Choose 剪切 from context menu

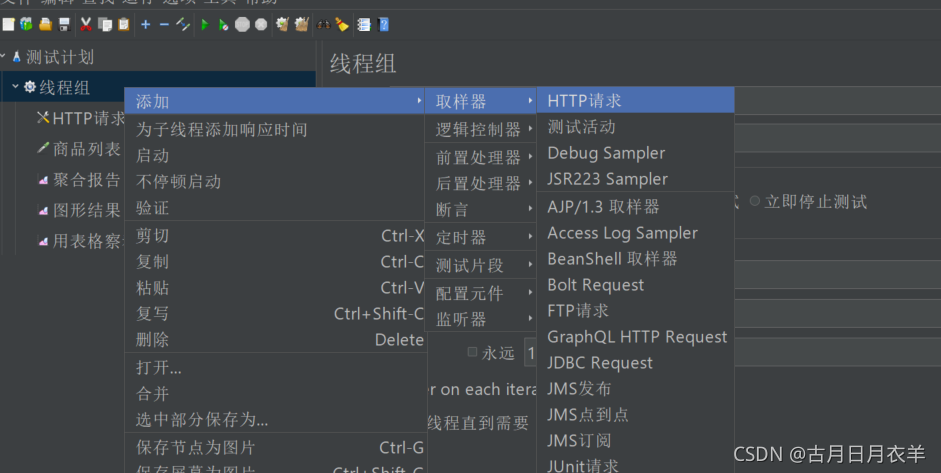275,236
